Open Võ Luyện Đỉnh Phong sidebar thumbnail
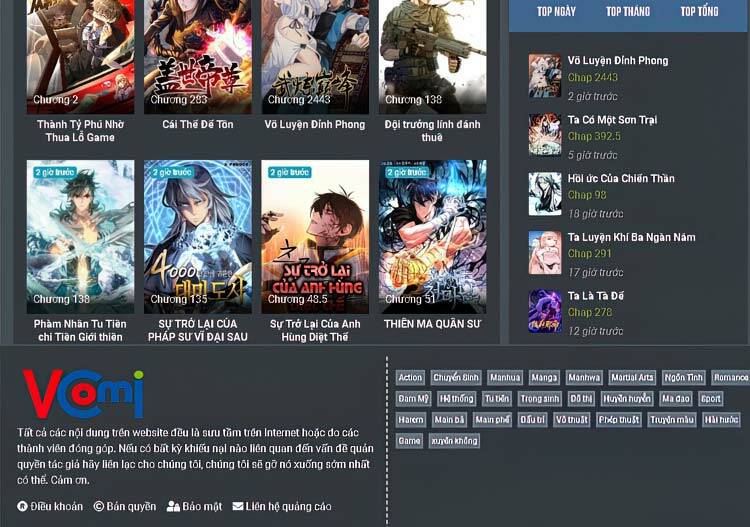Screen dimensions: 750x527 tap(545, 75)
